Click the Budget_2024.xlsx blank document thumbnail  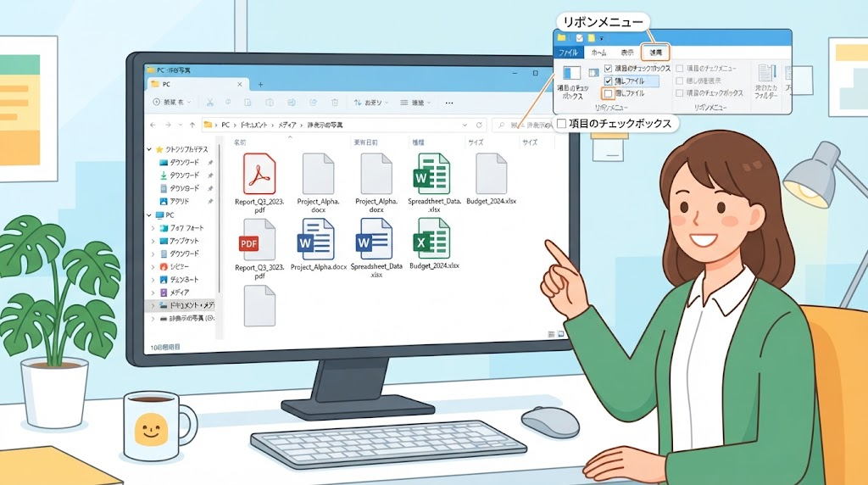click(491, 174)
